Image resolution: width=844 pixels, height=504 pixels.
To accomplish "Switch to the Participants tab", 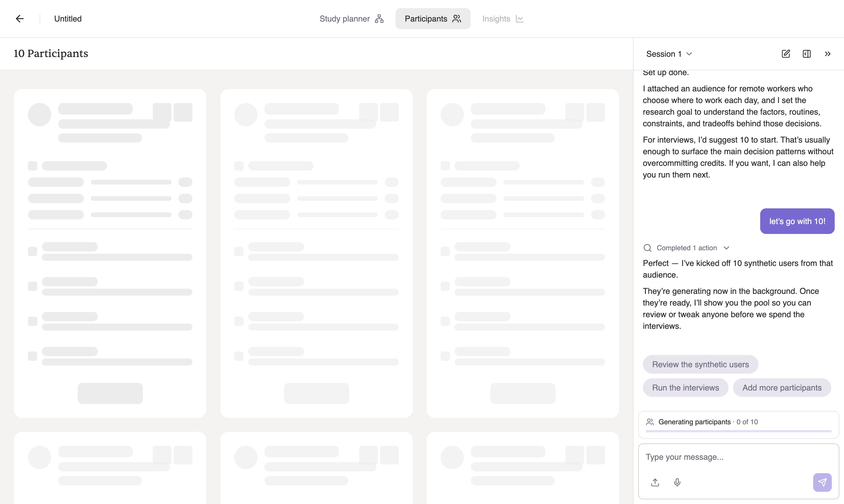I will click(x=433, y=19).
